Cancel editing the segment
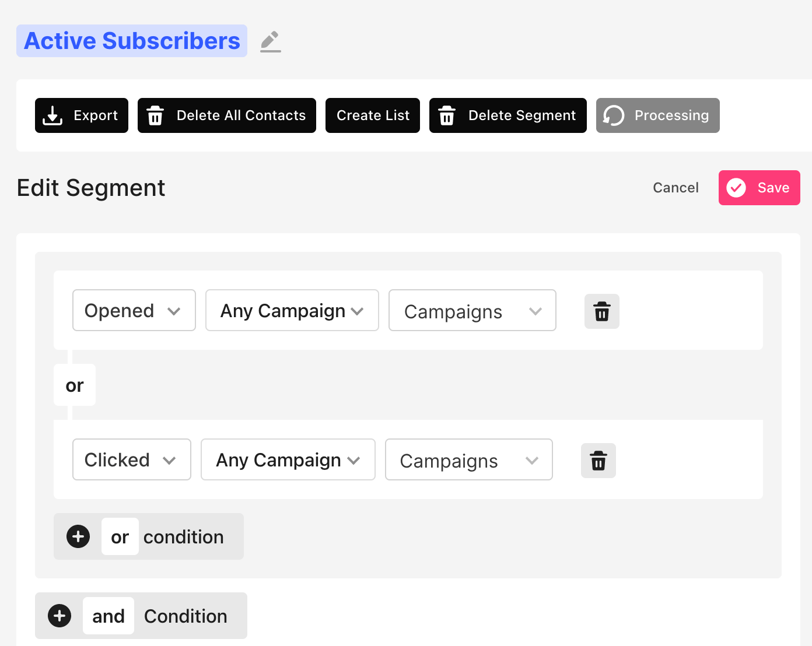The image size is (812, 646). [675, 188]
